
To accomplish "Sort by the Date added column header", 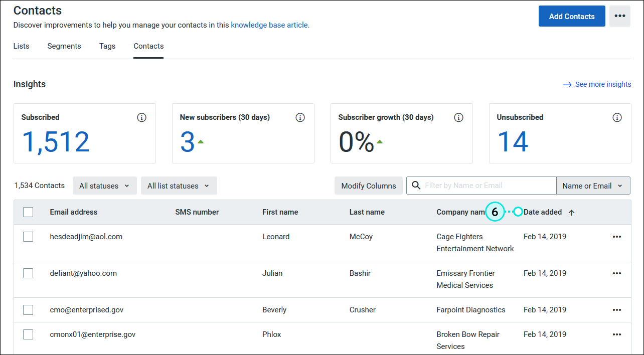I will pos(543,212).
